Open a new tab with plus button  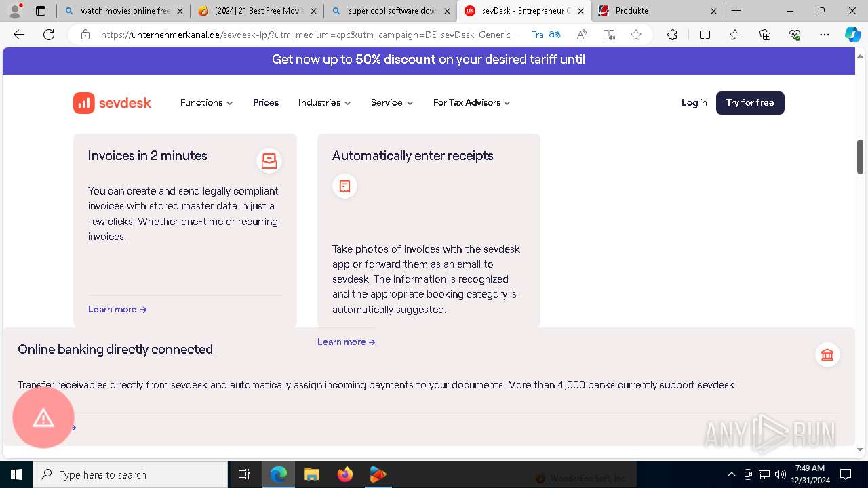coord(736,11)
